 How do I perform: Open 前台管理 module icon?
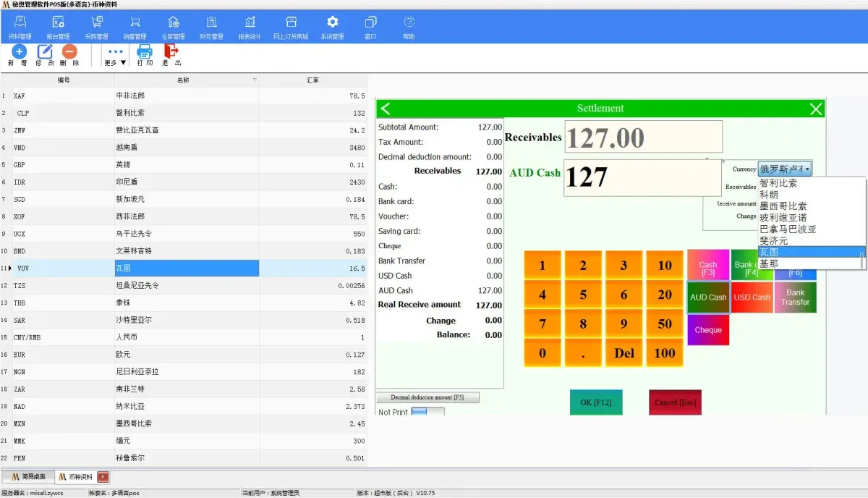coord(58,27)
